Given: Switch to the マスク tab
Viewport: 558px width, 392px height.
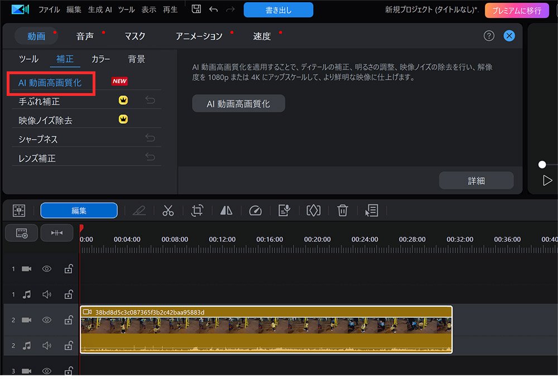Looking at the screenshot, I should [134, 35].
